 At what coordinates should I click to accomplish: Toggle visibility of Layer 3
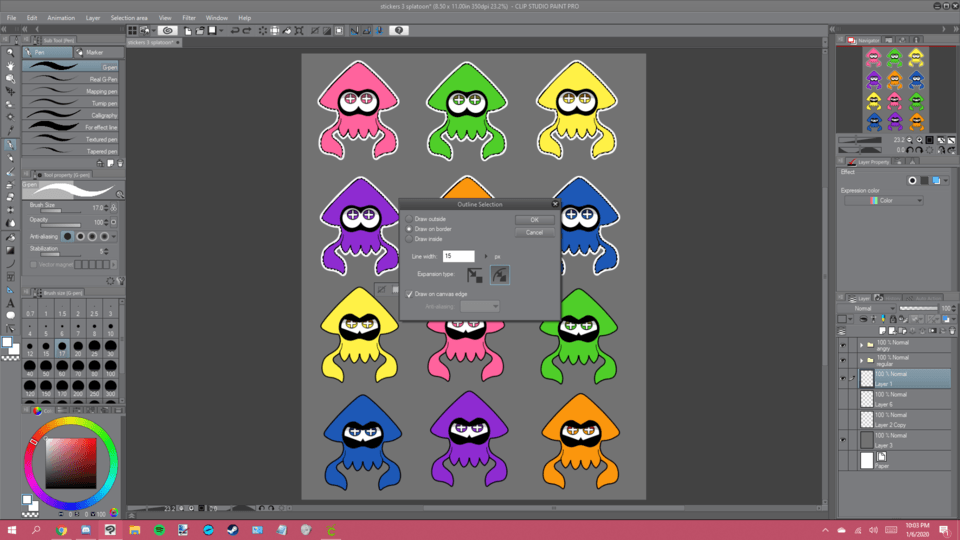coord(843,440)
